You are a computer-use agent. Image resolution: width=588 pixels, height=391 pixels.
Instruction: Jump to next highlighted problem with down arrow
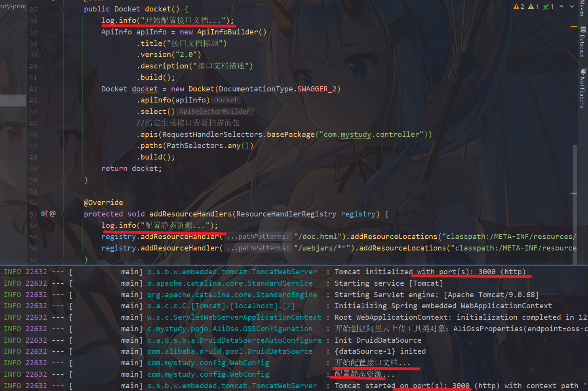[x=572, y=6]
